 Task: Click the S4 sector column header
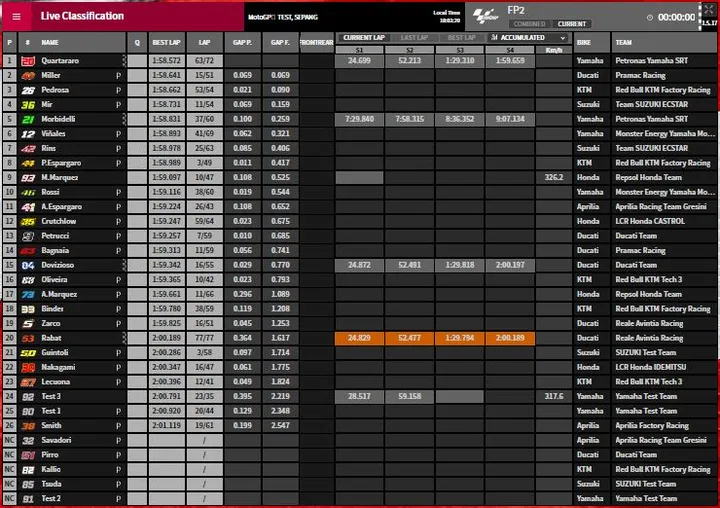[x=510, y=50]
